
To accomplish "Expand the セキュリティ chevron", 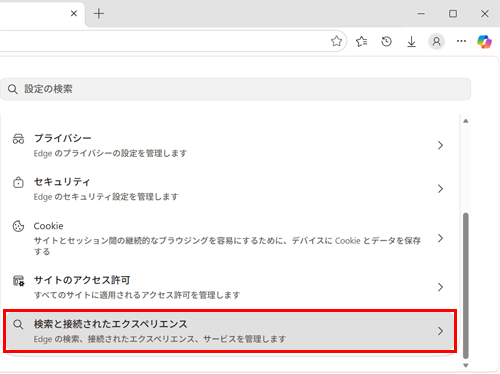I will (x=440, y=189).
